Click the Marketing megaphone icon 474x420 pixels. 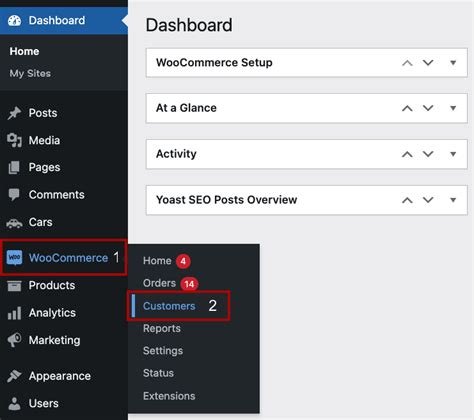[x=14, y=340]
